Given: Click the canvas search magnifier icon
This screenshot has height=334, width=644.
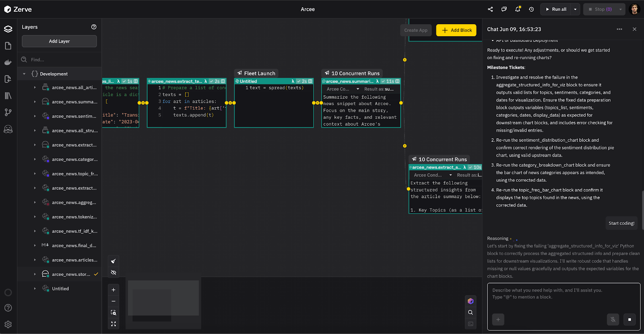Looking at the screenshot, I should pyautogui.click(x=471, y=313).
